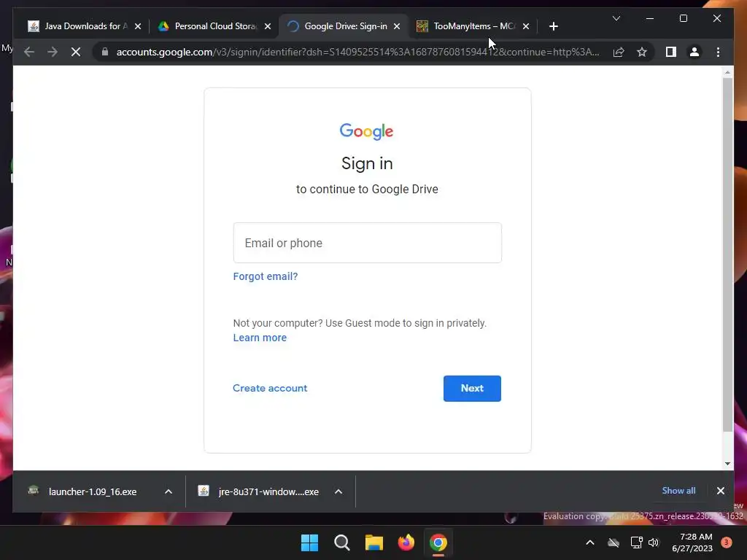Close the TooManyItems tab
Viewport: 747px width, 560px height.
coord(526,26)
